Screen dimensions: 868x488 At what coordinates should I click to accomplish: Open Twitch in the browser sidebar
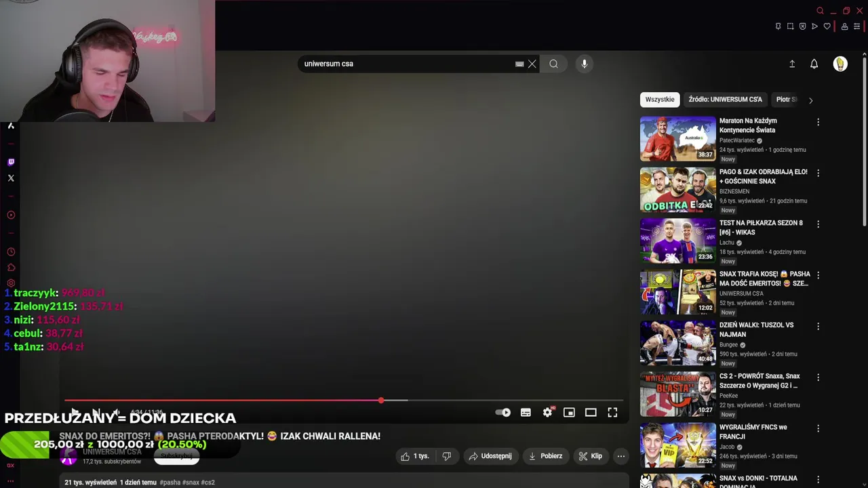(x=11, y=162)
